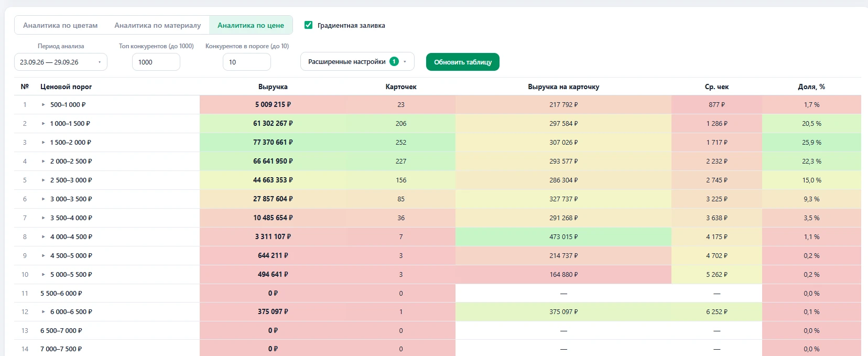Click the per-card revenue 164 880 ₽
The height and width of the screenshot is (356, 868).
pyautogui.click(x=563, y=275)
